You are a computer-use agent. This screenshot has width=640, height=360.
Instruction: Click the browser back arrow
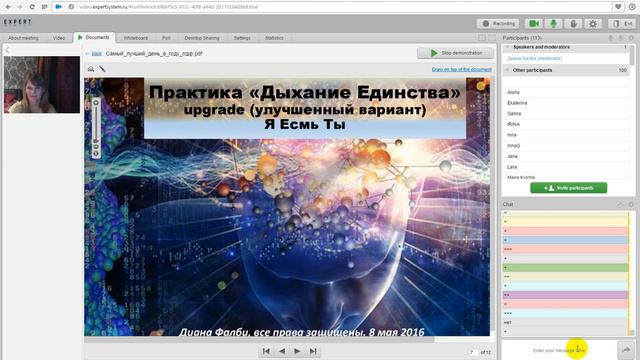point(8,7)
